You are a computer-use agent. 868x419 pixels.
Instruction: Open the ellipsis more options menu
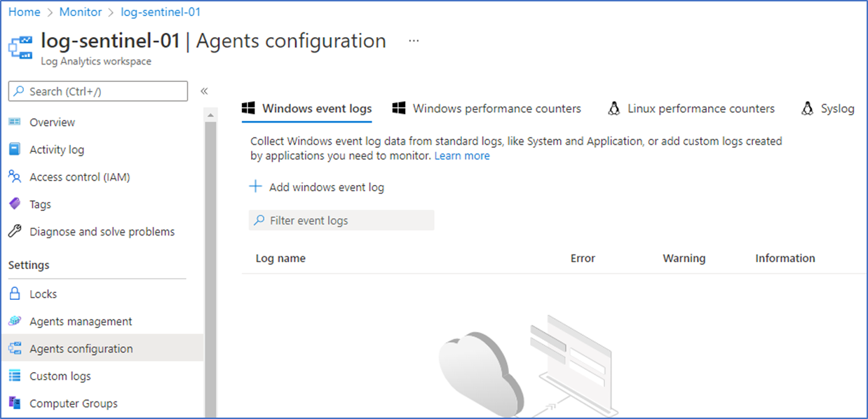pyautogui.click(x=414, y=41)
